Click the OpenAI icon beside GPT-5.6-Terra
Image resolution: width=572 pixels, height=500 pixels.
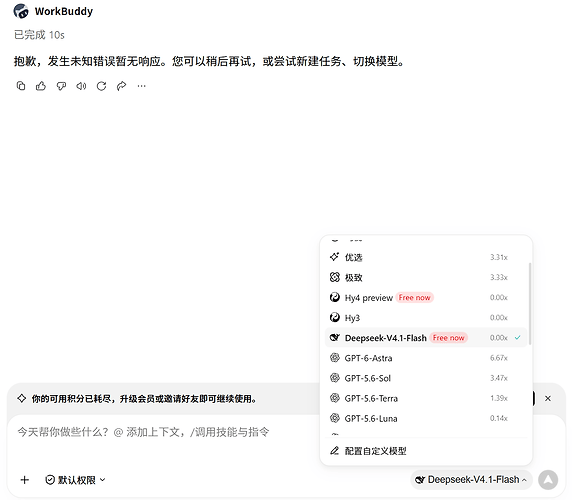335,398
